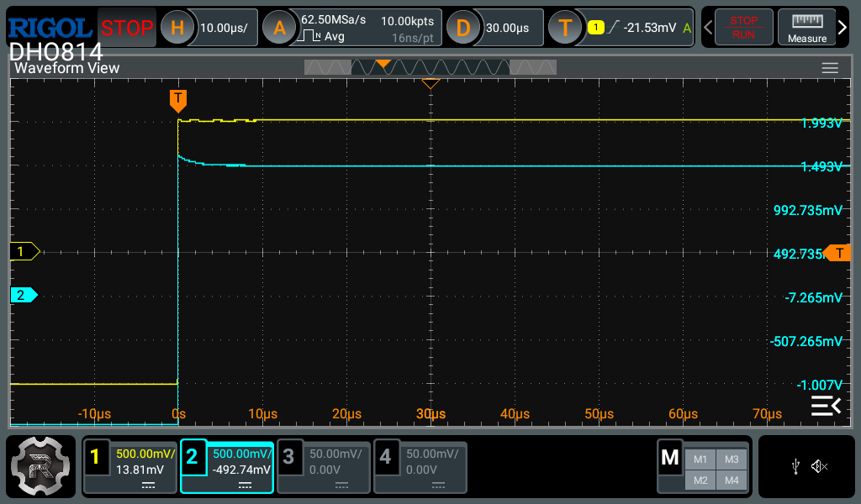Click the USB connection status icon
Viewport: 861px width, 504px height.
tap(795, 466)
